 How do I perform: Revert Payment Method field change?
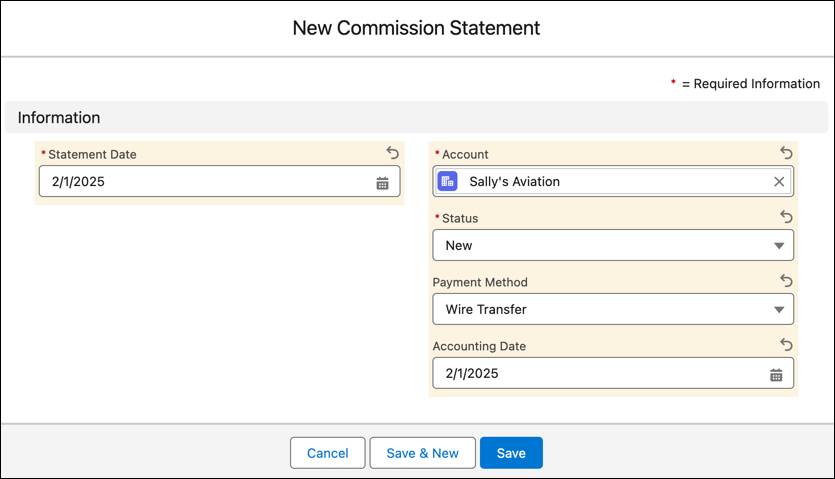(786, 281)
